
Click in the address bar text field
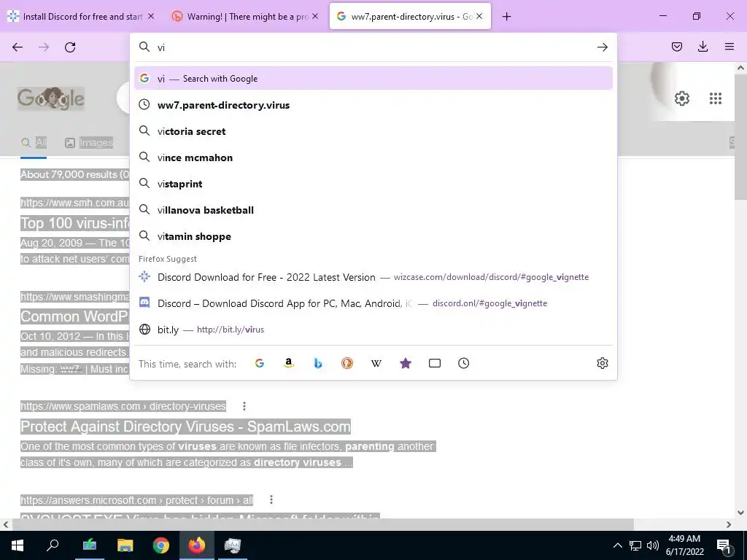coord(374,47)
